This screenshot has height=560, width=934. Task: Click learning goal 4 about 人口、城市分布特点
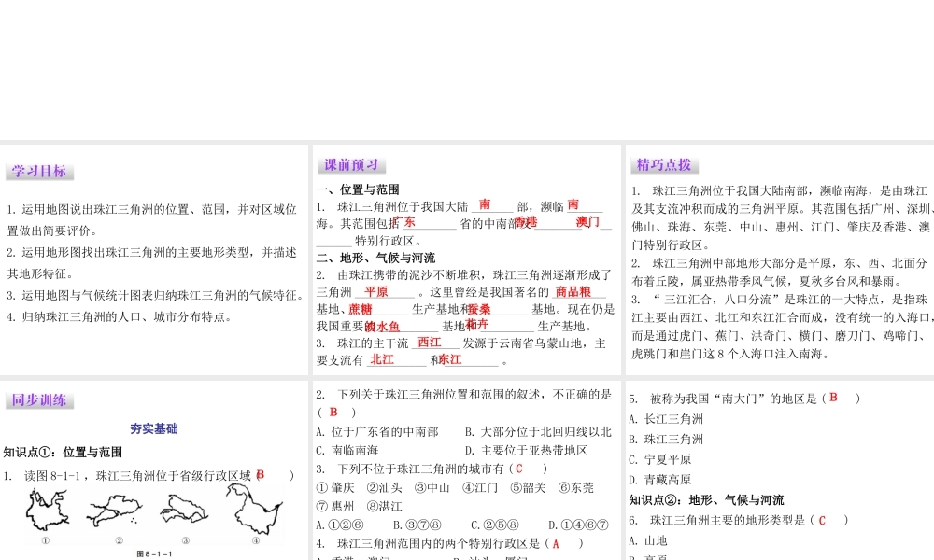point(120,317)
